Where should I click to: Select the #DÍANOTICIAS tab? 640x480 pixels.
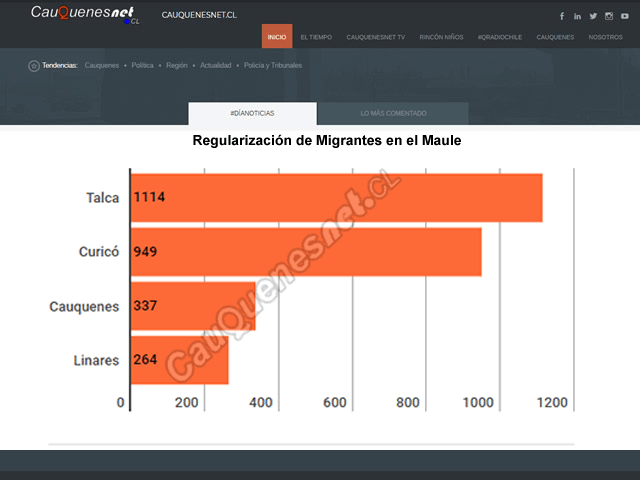click(252, 113)
